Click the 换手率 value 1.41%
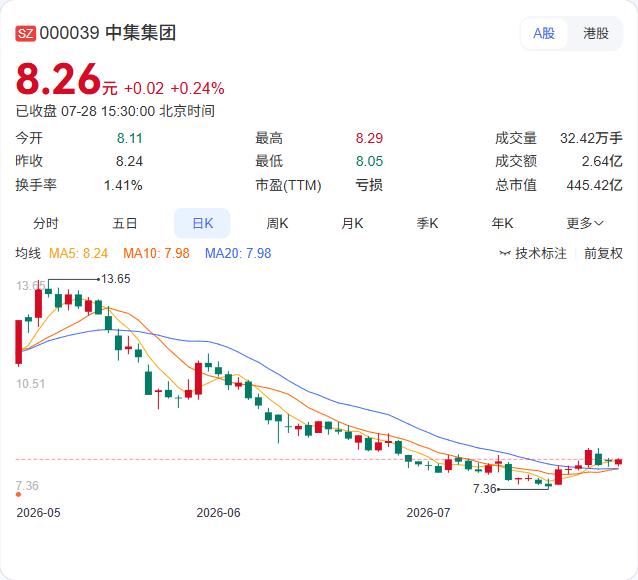The image size is (638, 580). click(x=123, y=185)
